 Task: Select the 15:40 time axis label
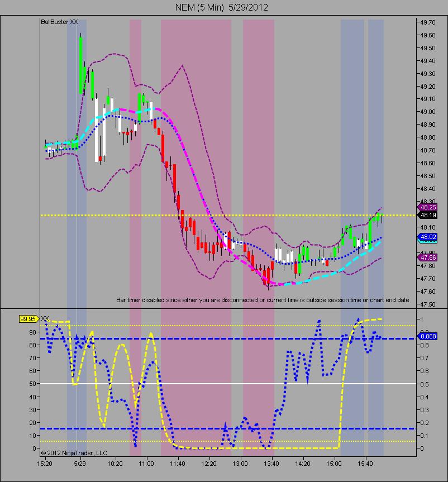pyautogui.click(x=365, y=463)
